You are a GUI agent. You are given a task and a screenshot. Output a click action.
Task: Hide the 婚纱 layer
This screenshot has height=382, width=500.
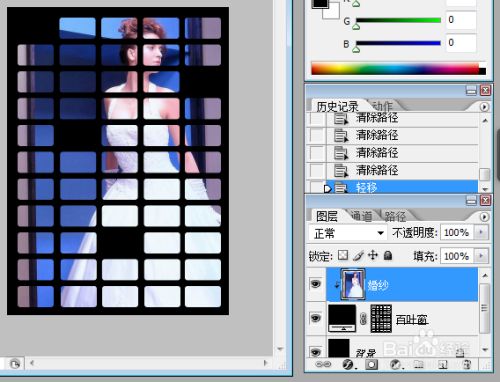click(316, 284)
